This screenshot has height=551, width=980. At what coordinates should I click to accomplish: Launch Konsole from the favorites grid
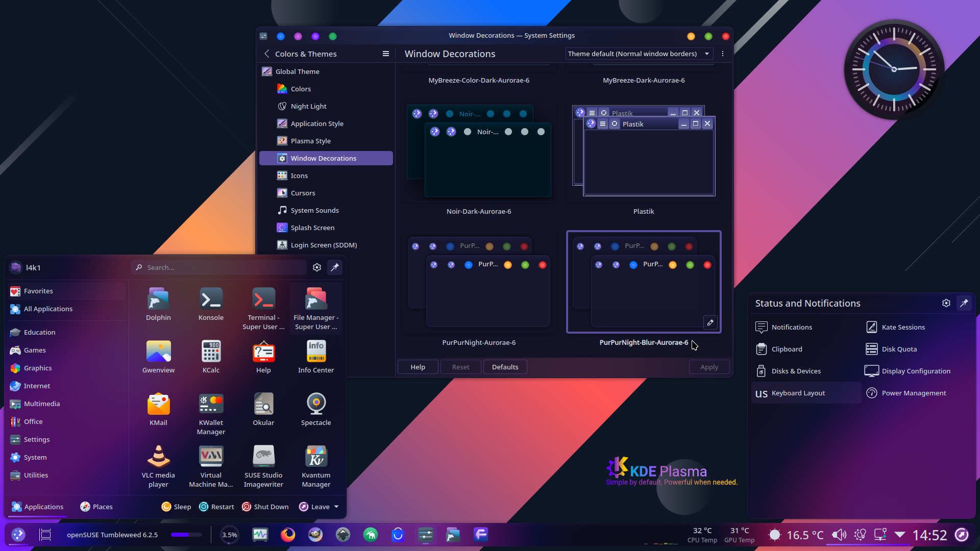coord(211,305)
